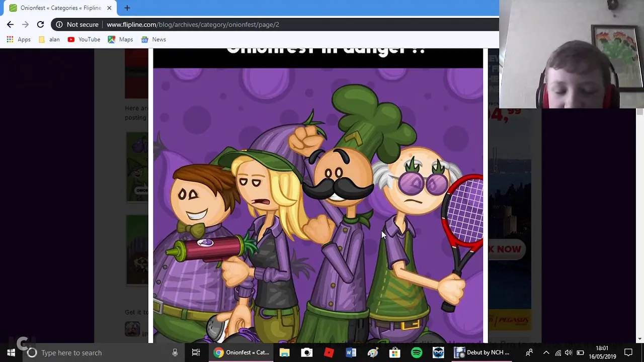Switch to the Chrome Onionfest taskbar window
This screenshot has height=362, width=644.
pyautogui.click(x=240, y=352)
